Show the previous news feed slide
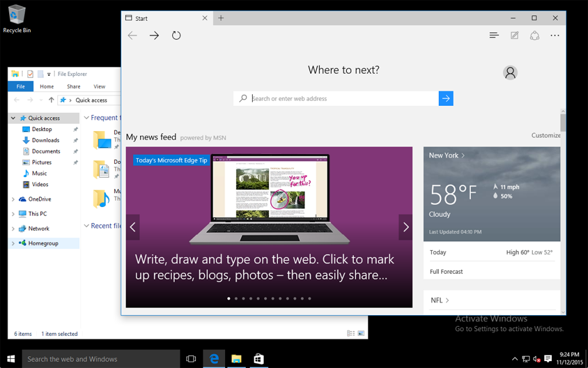Screen dimensions: 588x368 (133, 227)
